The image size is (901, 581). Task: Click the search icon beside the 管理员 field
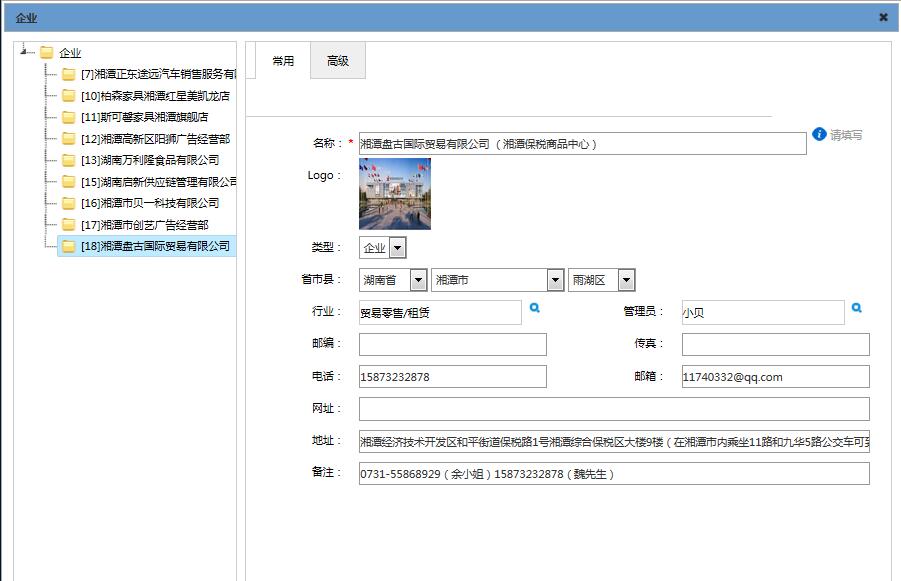[x=857, y=309]
